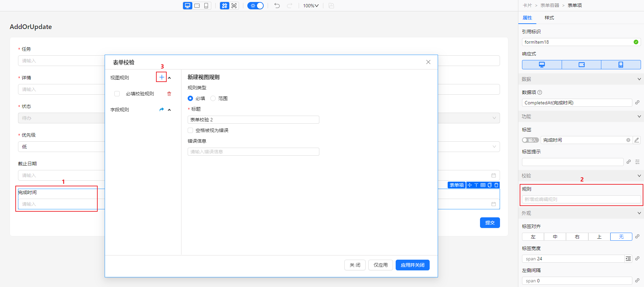Switch to preview mode eye icon
This screenshot has height=287, width=644.
point(234,6)
